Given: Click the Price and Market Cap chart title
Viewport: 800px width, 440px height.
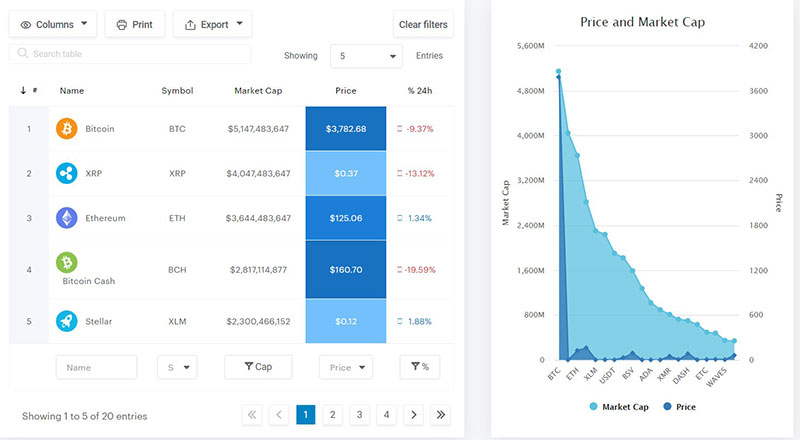Looking at the screenshot, I should click(642, 22).
